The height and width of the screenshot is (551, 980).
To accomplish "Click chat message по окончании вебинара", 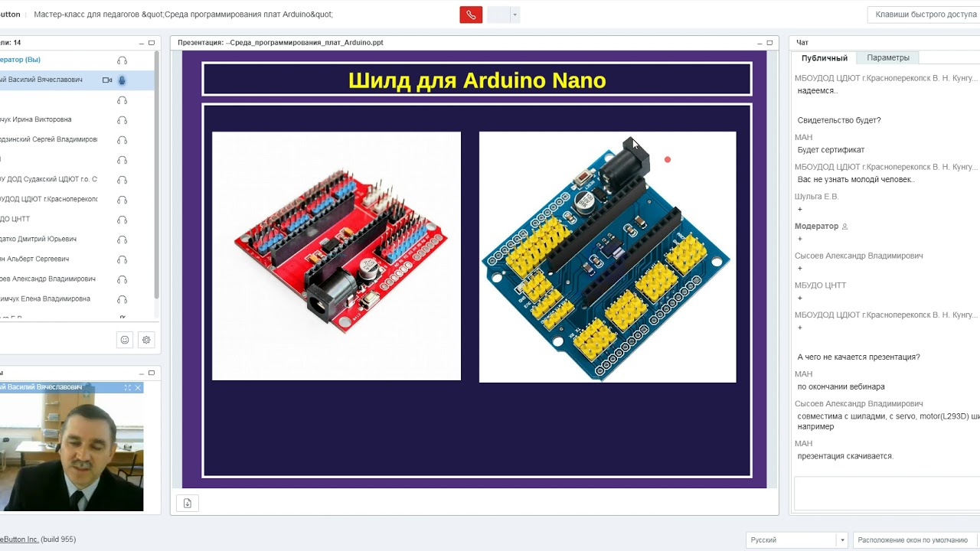I will [x=841, y=387].
